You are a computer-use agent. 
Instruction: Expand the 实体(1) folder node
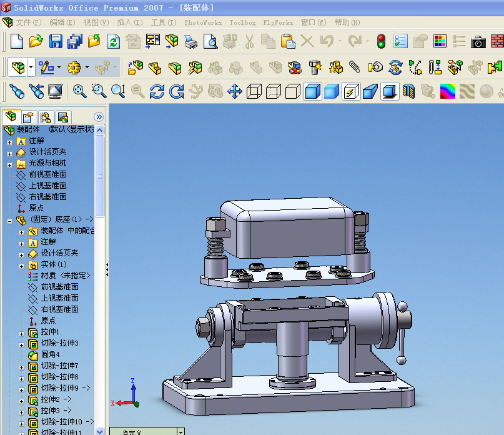21,266
